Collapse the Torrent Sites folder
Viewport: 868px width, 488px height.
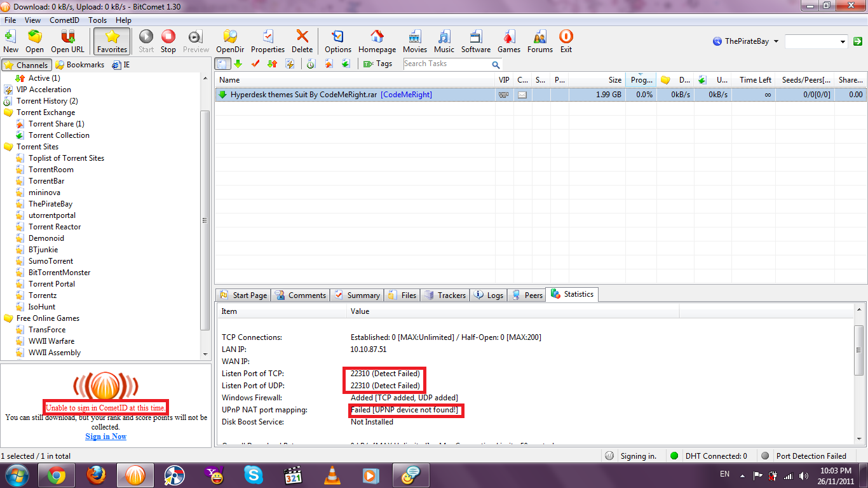tap(9, 147)
